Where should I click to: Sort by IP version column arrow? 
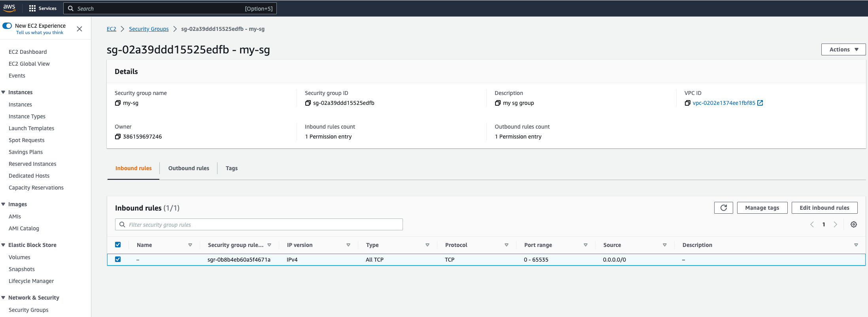(x=348, y=245)
